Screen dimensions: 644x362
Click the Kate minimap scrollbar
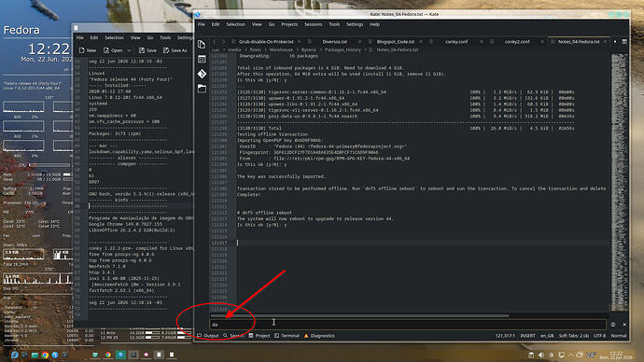[x=619, y=183]
